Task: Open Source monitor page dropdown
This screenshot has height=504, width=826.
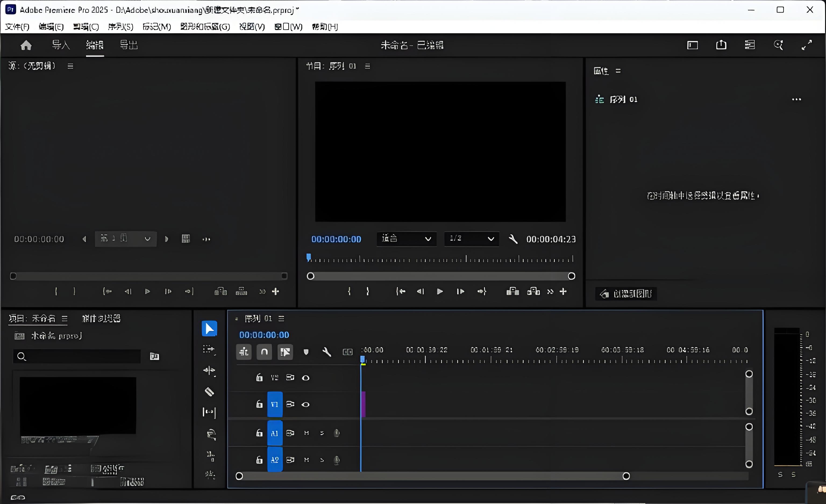Action: click(x=126, y=239)
